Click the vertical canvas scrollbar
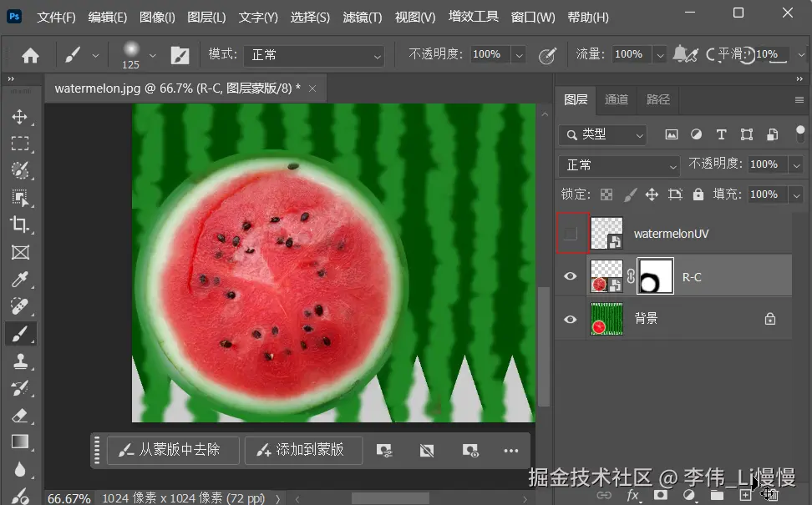The image size is (812, 505). (544, 346)
